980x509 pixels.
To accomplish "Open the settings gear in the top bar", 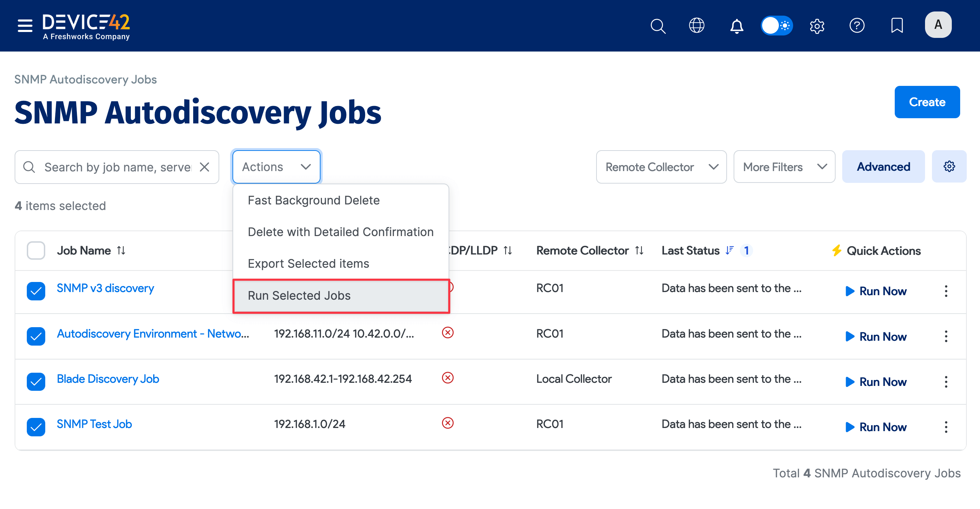I will click(x=817, y=26).
